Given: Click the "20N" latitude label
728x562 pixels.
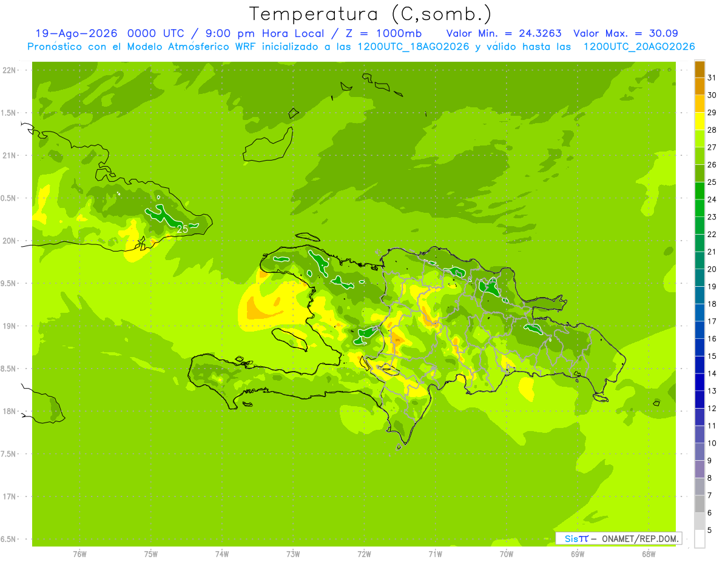Looking at the screenshot, I should point(9,241).
